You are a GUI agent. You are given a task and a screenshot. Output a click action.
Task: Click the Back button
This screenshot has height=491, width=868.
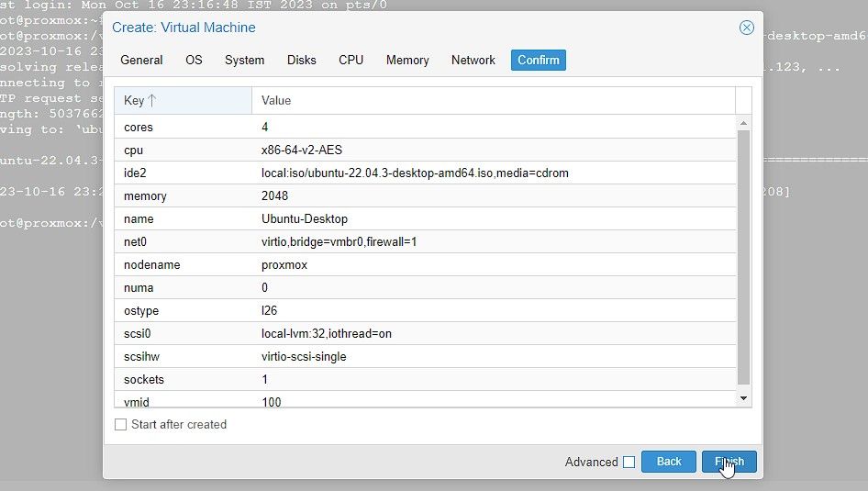669,462
